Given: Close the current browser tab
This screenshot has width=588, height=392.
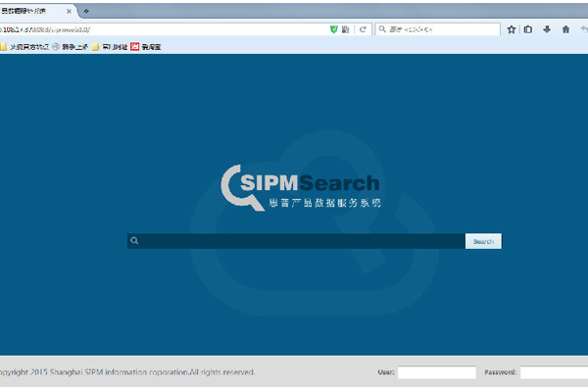Looking at the screenshot, I should pos(69,11).
